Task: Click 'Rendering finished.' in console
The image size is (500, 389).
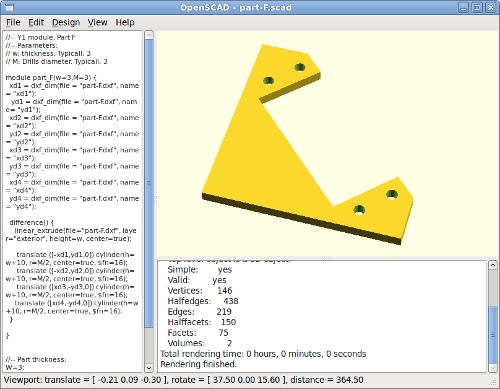Action: 198,364
